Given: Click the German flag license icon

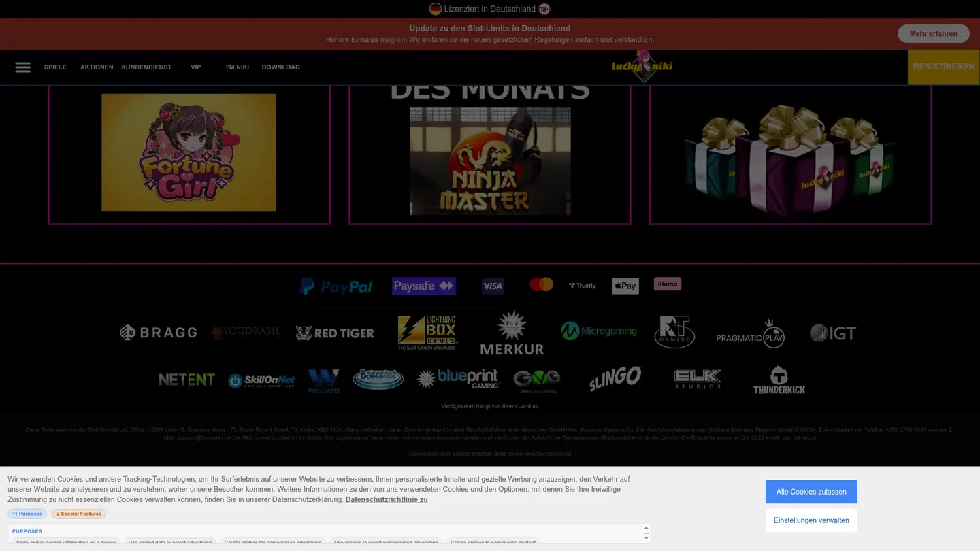Looking at the screenshot, I should 436,9.
